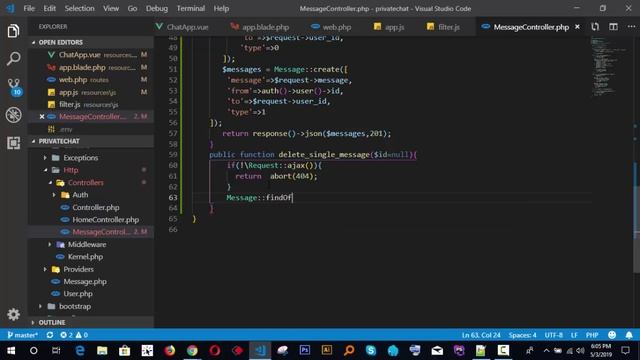Switch to the app.blade.php tab
Image resolution: width=640 pixels, height=360 pixels.
click(x=260, y=27)
